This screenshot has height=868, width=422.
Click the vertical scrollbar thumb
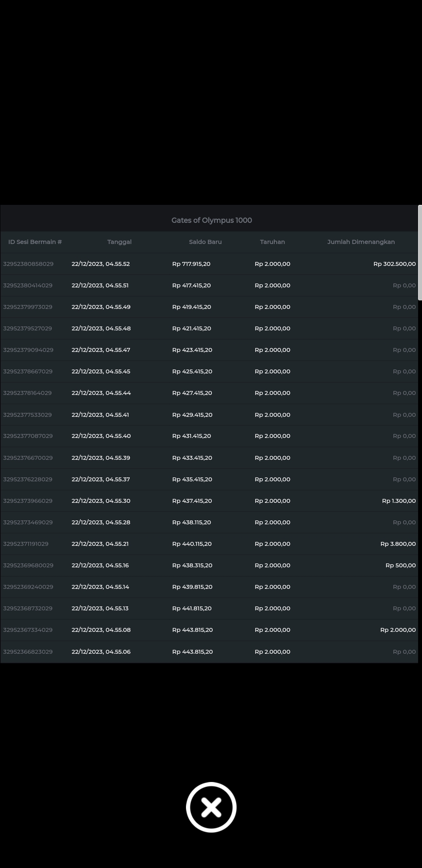pyautogui.click(x=420, y=253)
